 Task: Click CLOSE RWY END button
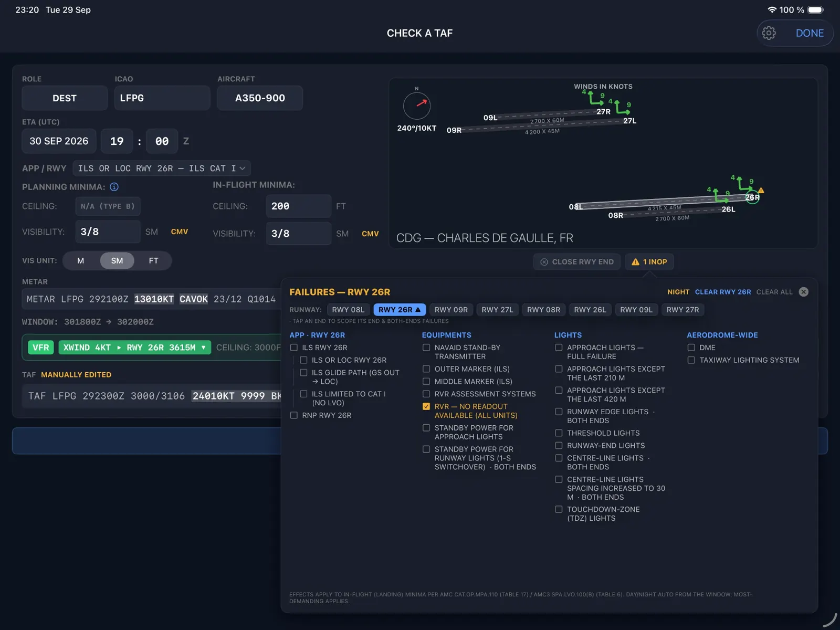[x=577, y=261]
